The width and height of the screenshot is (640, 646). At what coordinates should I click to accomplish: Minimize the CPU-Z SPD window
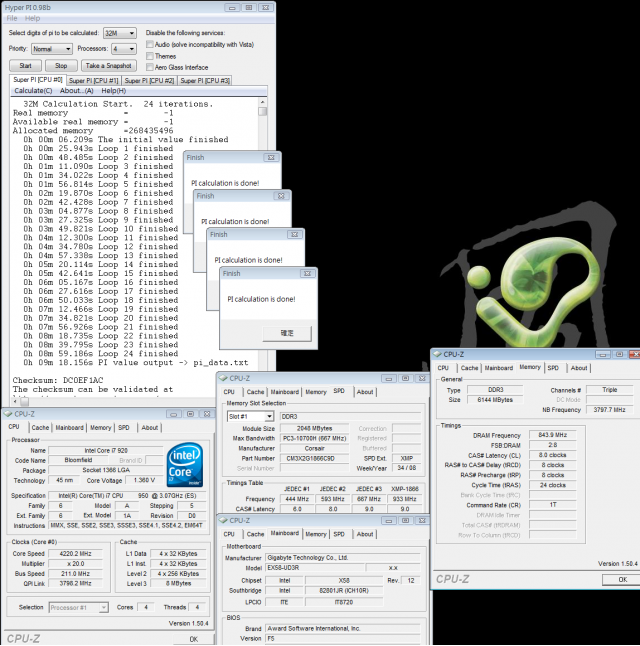click(388, 378)
